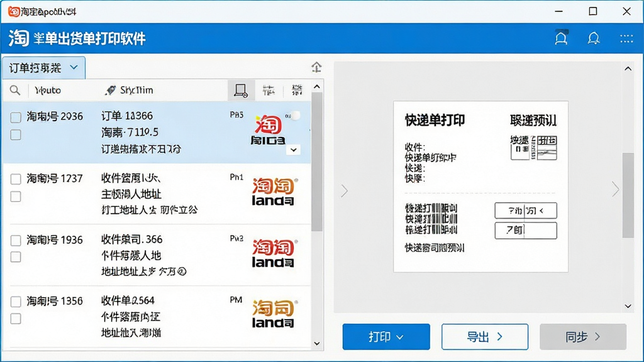Select the rightmost layout icon in the list toolbar
Screen dimensions: 644x362
point(297,90)
